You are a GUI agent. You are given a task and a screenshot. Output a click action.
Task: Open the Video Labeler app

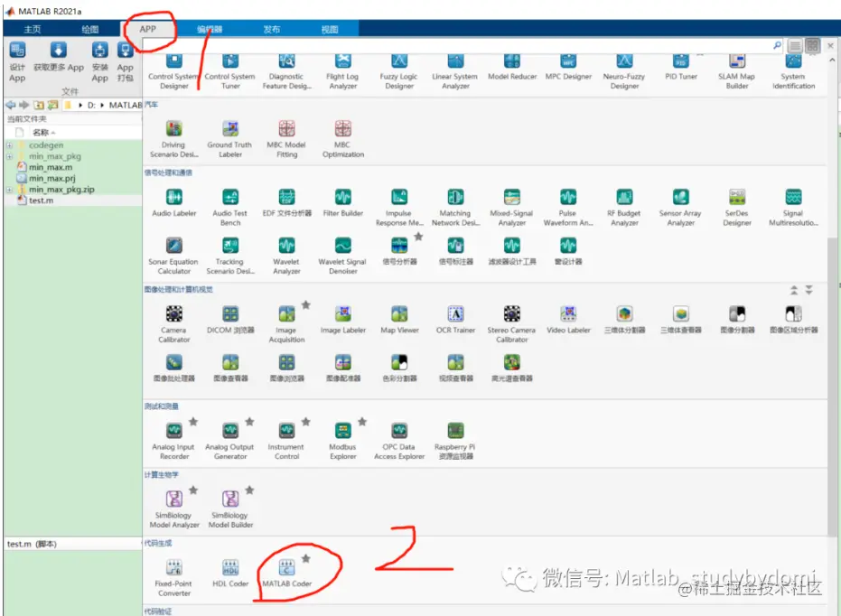568,320
